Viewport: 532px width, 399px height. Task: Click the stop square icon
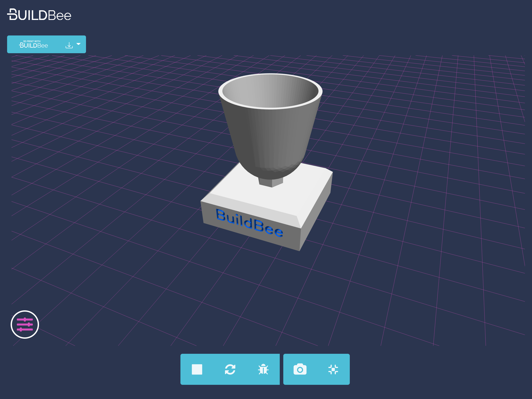[x=197, y=370]
